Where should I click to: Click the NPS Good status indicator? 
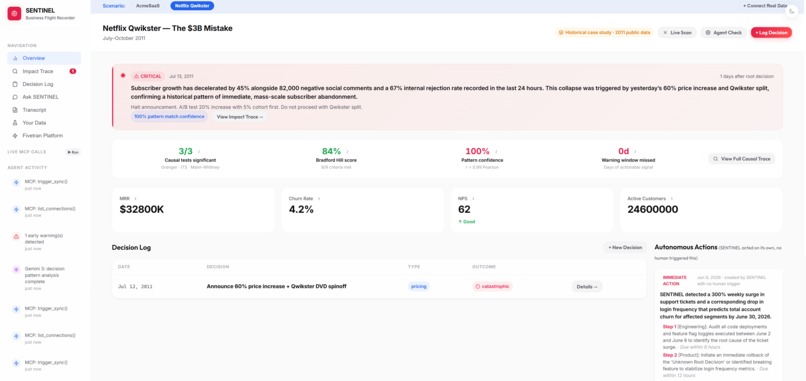pyautogui.click(x=467, y=222)
